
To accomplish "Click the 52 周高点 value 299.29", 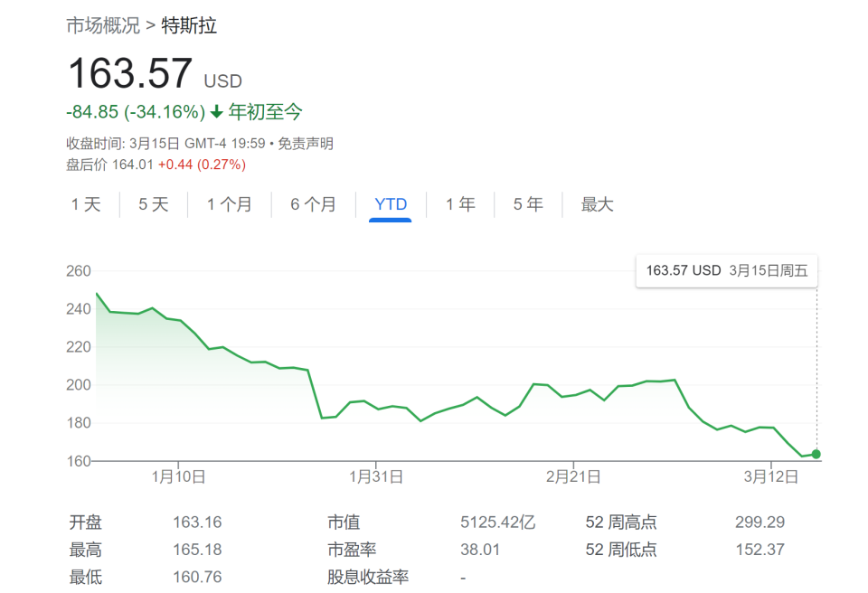I will (760, 522).
